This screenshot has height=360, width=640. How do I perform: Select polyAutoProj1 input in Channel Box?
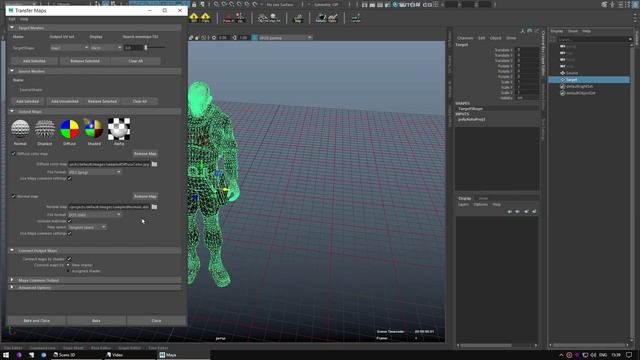pos(472,120)
